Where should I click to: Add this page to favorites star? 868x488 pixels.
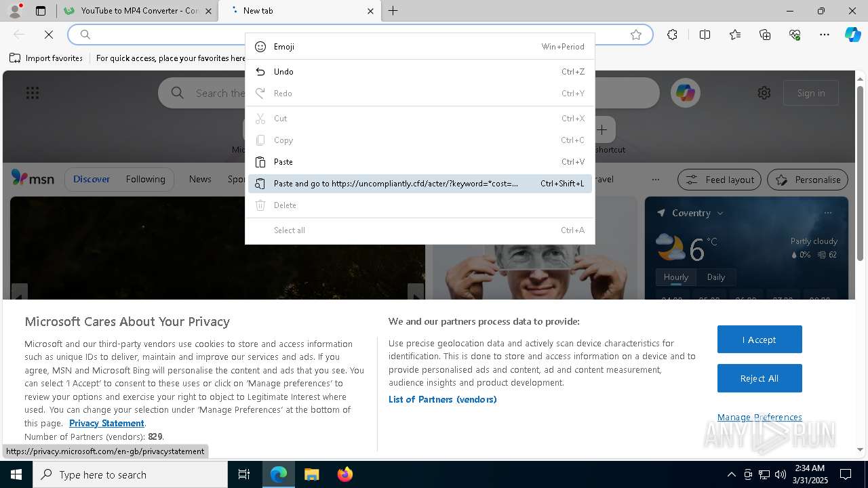[636, 35]
